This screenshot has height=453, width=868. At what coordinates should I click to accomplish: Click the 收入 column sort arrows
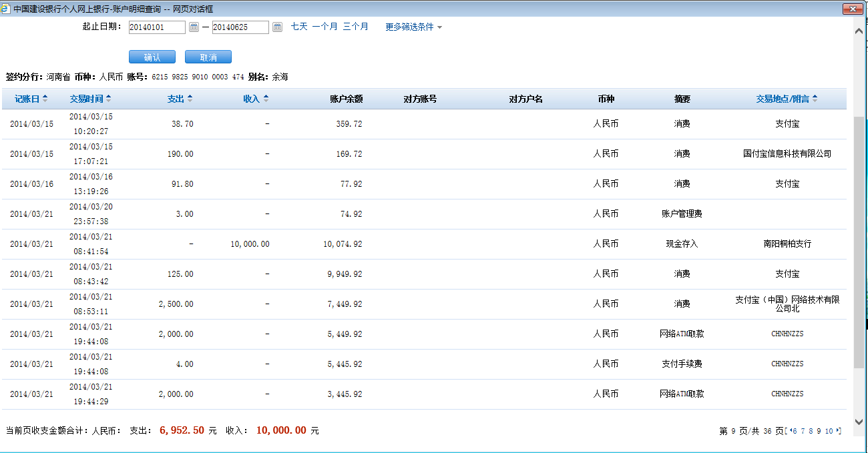pyautogui.click(x=266, y=99)
